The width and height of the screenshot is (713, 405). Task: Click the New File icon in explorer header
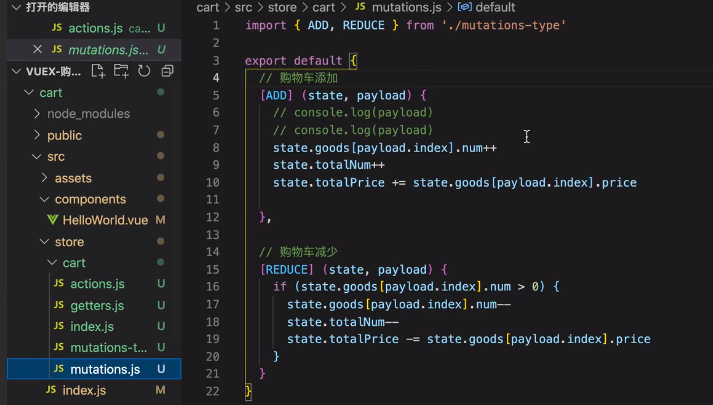click(98, 71)
